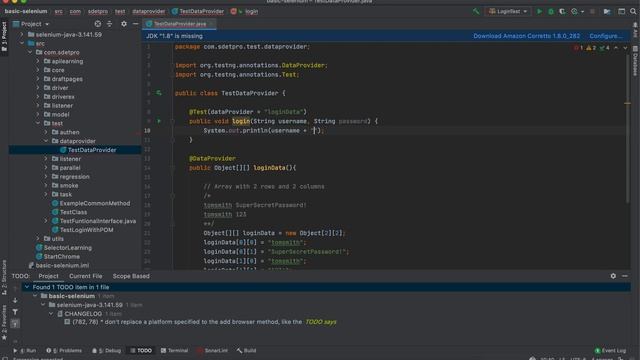640x360 pixels.
Task: Click the yellow warning stripe marker
Action: click(627, 103)
